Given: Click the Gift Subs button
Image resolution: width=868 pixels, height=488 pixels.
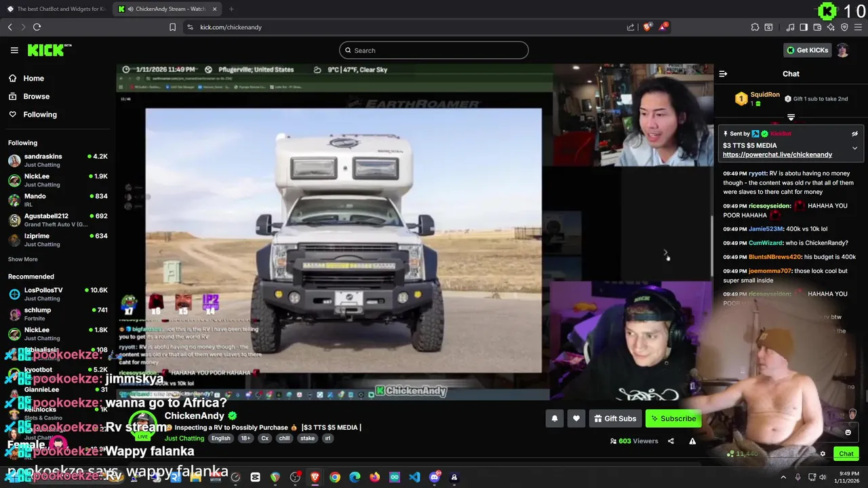Looking at the screenshot, I should 615,419.
